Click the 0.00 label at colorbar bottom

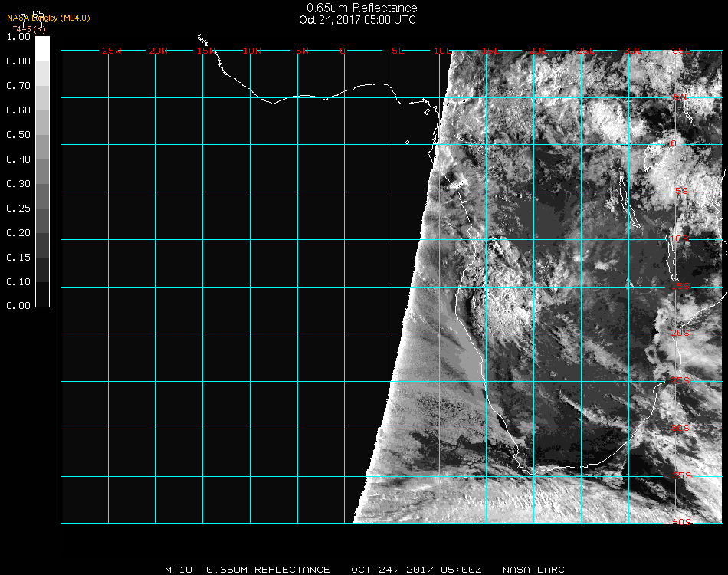[x=18, y=306]
